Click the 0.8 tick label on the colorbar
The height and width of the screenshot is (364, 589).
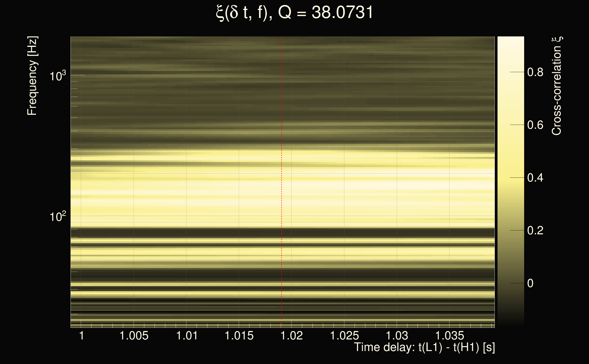[x=535, y=72]
